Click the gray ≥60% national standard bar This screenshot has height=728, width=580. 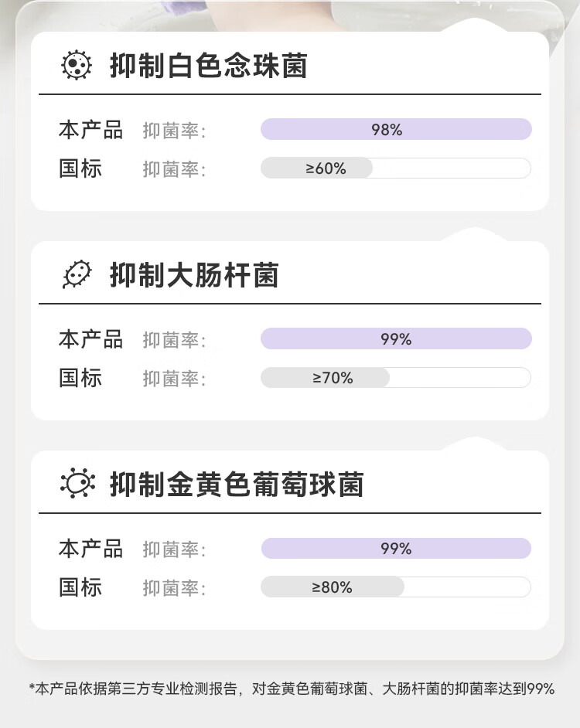point(317,168)
